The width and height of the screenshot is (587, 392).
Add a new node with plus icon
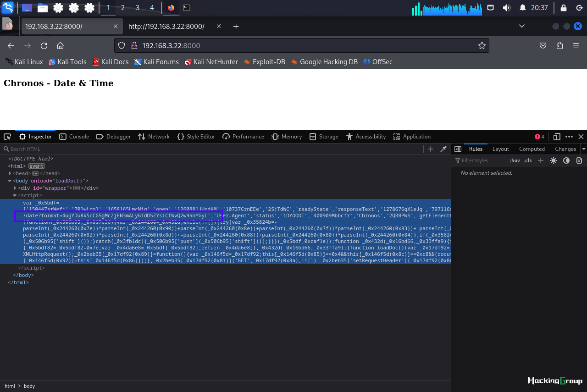431,149
